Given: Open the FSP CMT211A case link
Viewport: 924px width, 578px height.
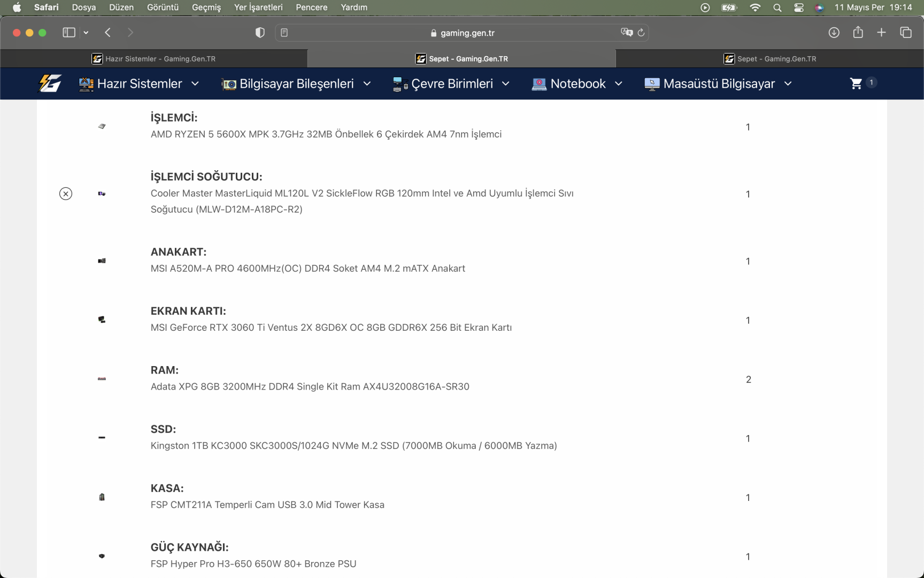Looking at the screenshot, I should pyautogui.click(x=267, y=505).
